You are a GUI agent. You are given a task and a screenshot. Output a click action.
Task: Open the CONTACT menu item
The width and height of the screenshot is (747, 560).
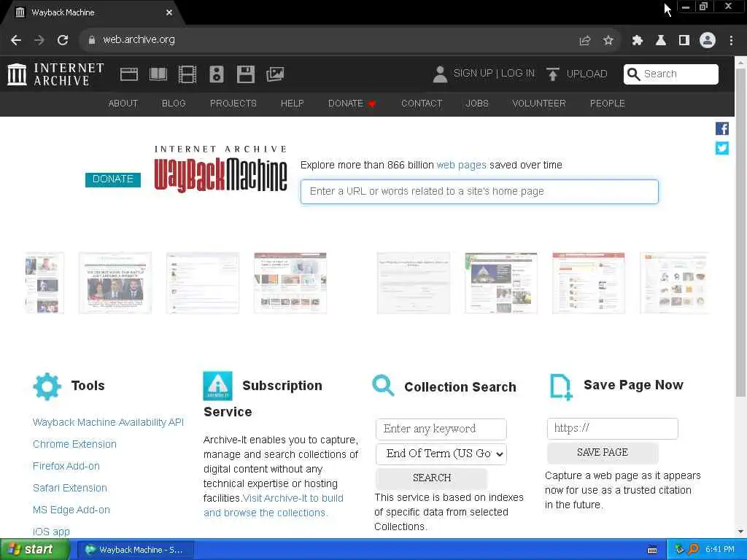(422, 104)
